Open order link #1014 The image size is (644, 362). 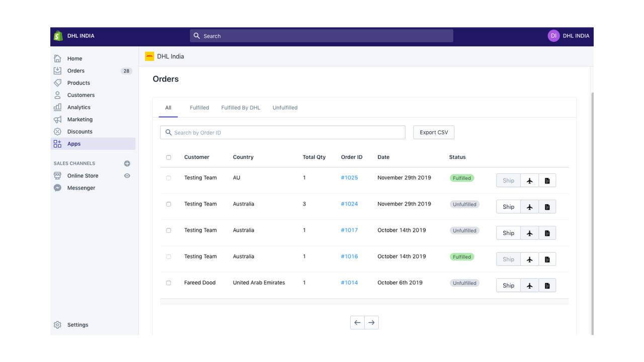349,282
